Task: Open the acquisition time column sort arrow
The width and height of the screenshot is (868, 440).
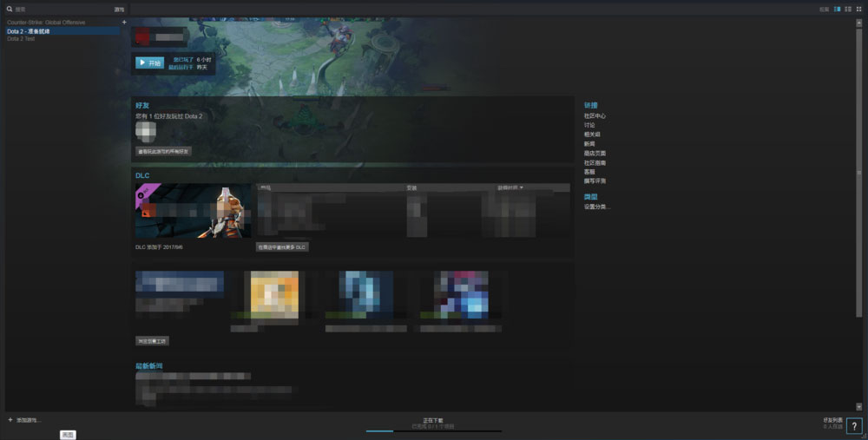Action: (521, 187)
